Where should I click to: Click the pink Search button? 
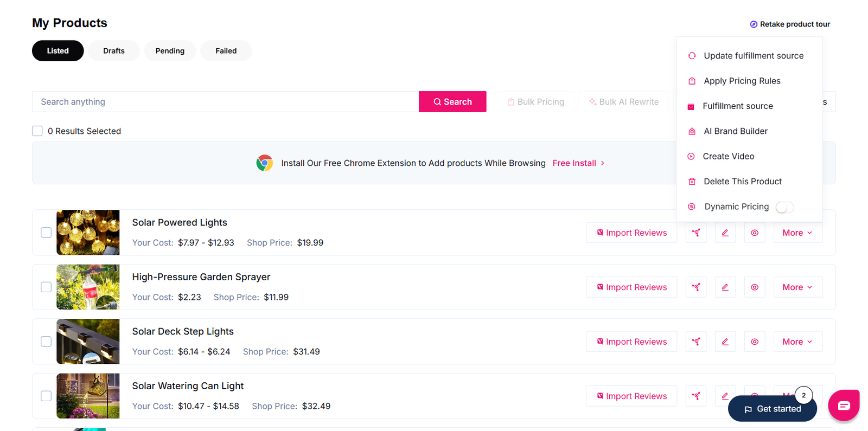coord(452,102)
